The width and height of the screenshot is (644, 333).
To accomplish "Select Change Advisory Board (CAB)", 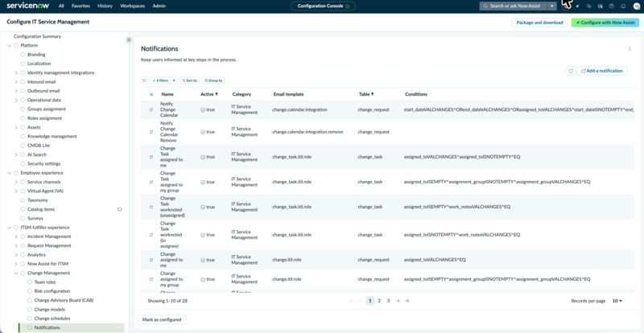I will (x=64, y=300).
